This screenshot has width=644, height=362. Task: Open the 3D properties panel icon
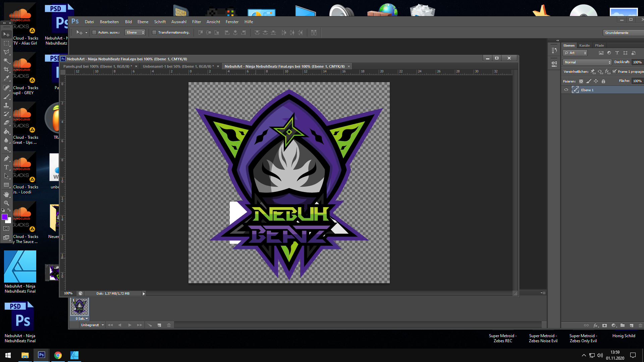(554, 64)
